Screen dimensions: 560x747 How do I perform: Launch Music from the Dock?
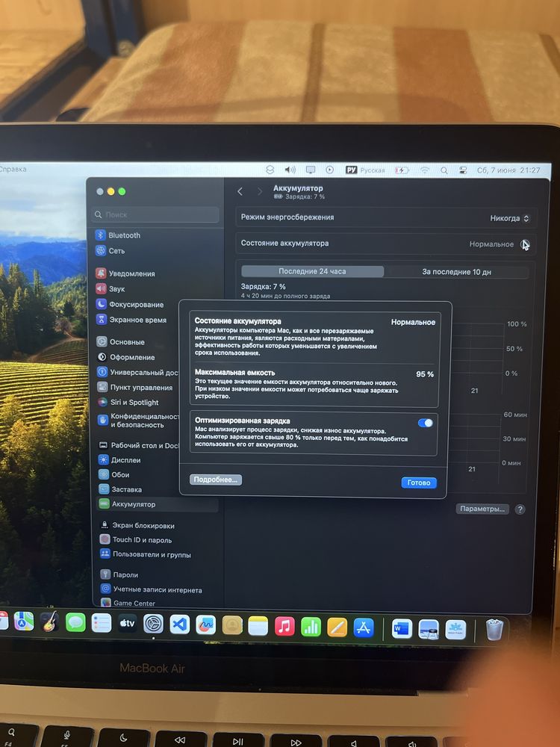coord(284,627)
